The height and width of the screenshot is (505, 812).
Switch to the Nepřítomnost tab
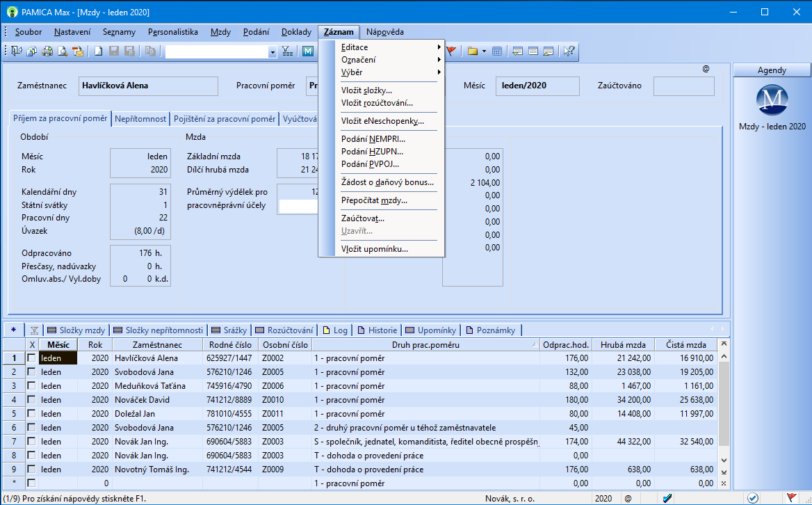pos(140,119)
